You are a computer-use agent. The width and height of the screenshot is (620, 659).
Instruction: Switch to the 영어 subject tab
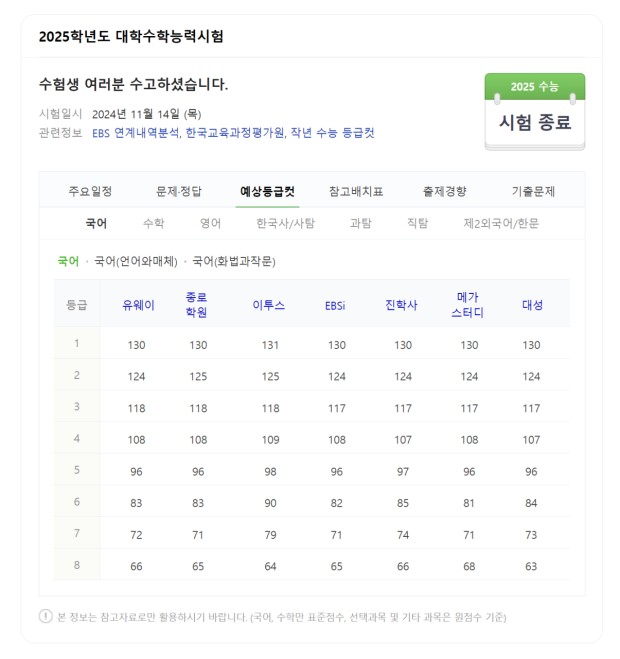pyautogui.click(x=210, y=224)
